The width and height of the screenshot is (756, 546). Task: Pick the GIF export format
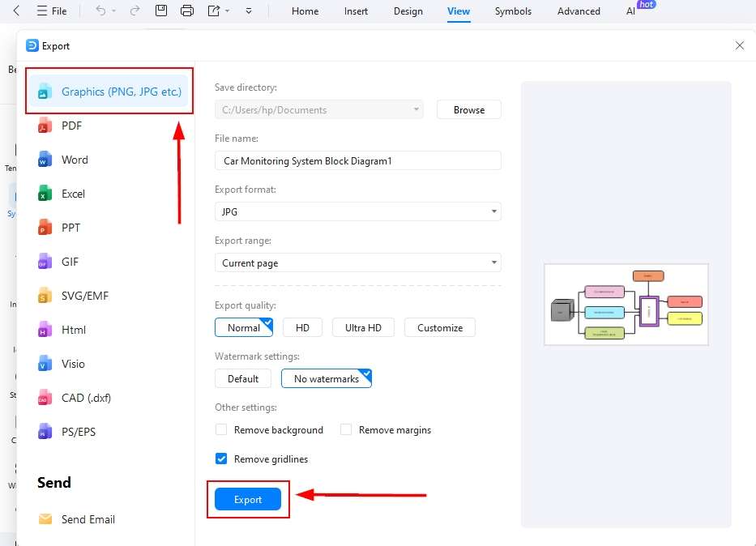pos(70,262)
